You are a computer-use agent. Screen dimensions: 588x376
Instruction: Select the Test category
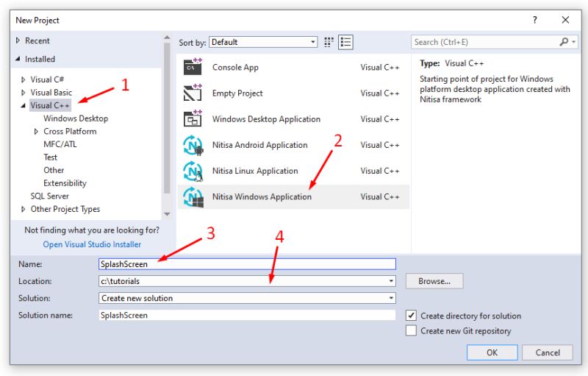[x=50, y=157]
